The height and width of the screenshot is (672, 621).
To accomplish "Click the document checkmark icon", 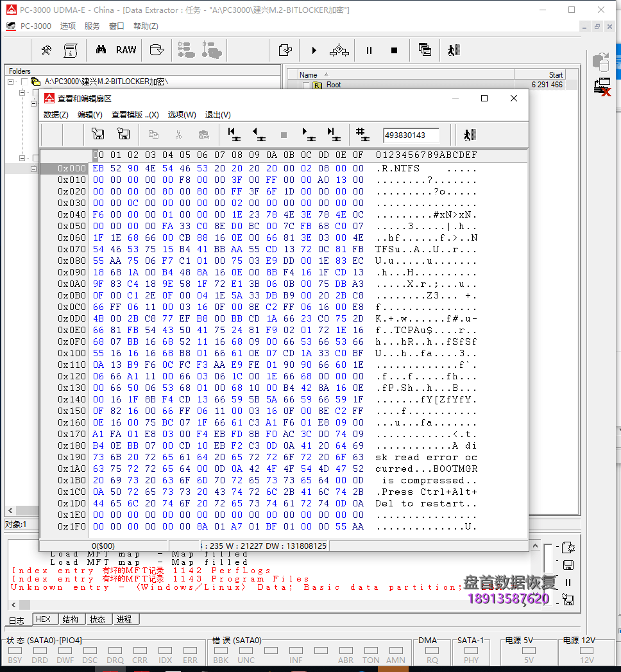I will [x=285, y=50].
